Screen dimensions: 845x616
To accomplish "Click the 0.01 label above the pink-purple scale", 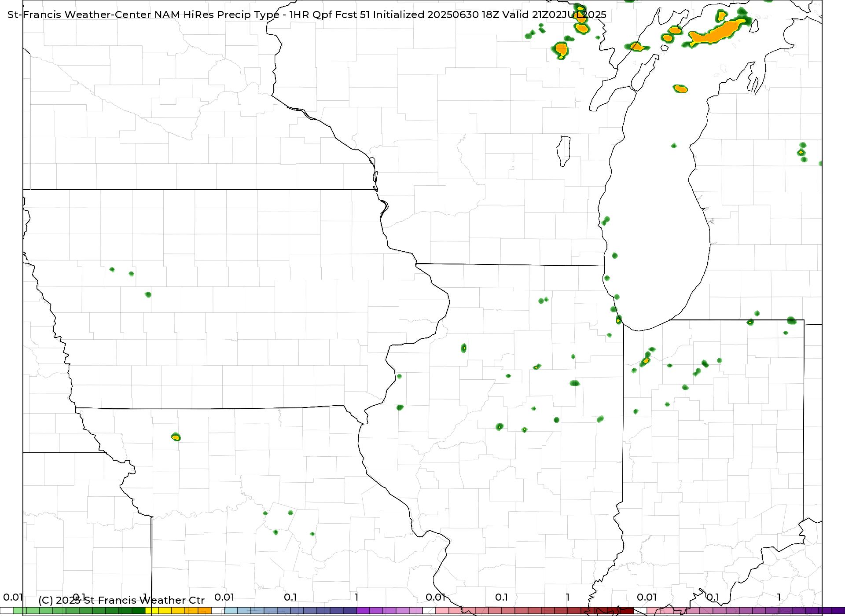I will click(647, 597).
